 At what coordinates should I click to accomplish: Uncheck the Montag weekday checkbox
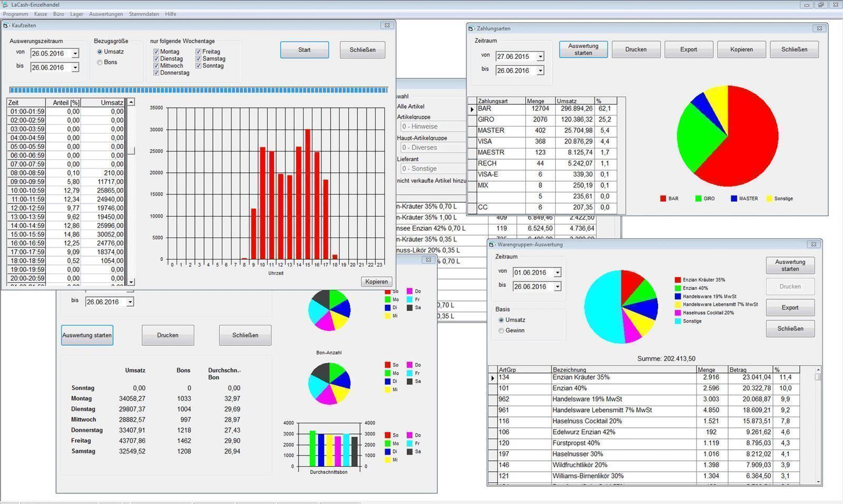coord(156,52)
